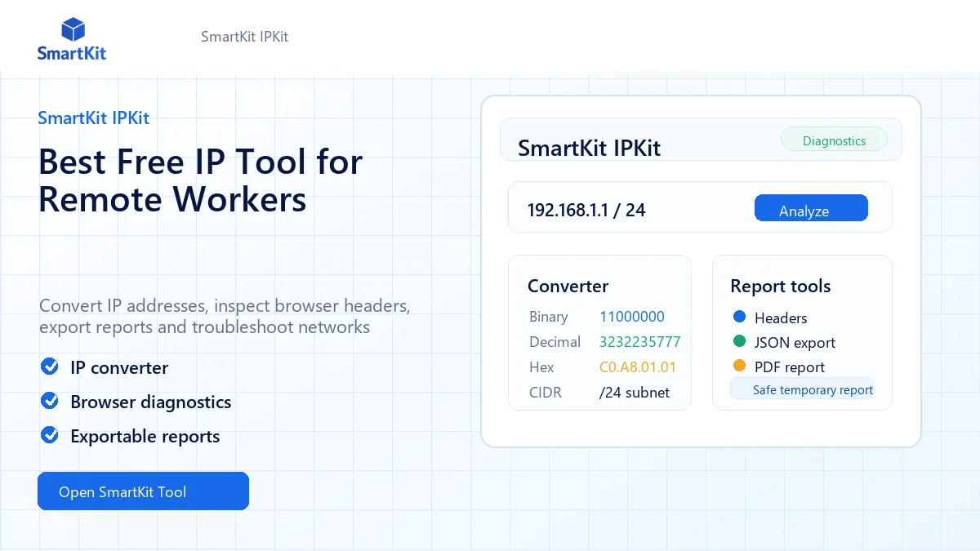
Task: Click the IP converter feature text
Action: click(119, 367)
